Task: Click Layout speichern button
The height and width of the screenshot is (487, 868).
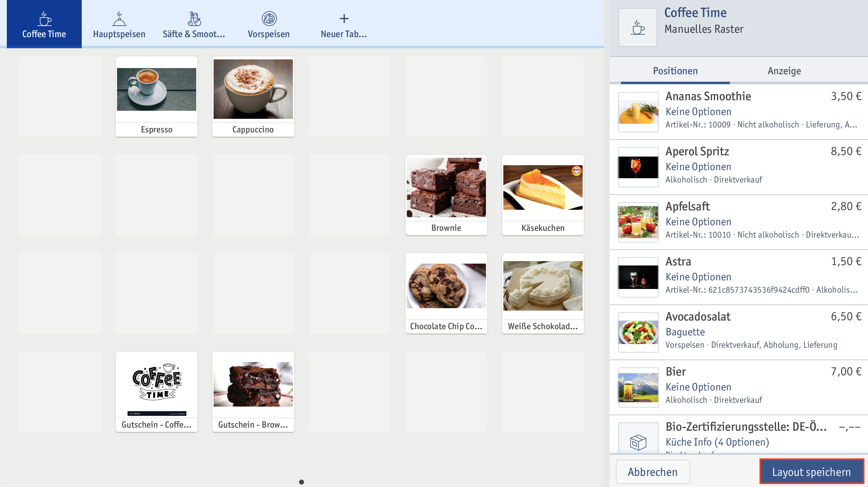Action: tap(812, 472)
